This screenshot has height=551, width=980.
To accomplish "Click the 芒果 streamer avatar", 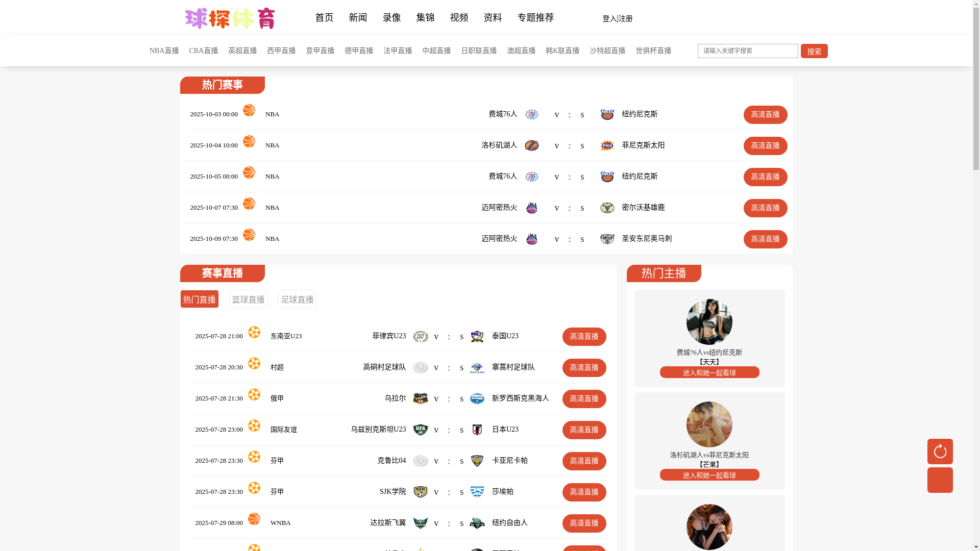I will click(x=709, y=424).
